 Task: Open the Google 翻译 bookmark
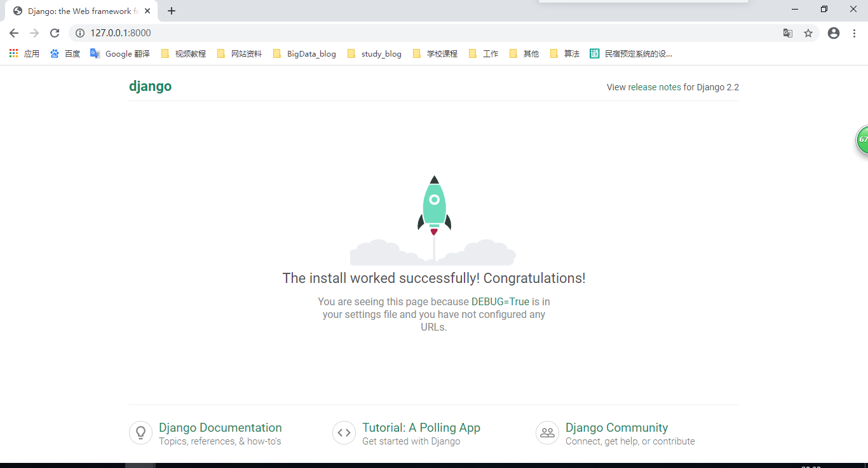point(120,54)
